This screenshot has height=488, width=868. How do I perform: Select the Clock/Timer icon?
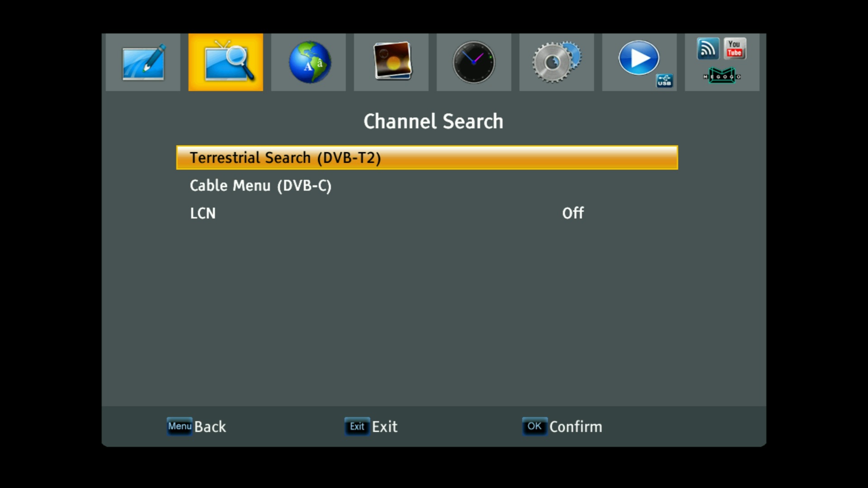(x=474, y=62)
